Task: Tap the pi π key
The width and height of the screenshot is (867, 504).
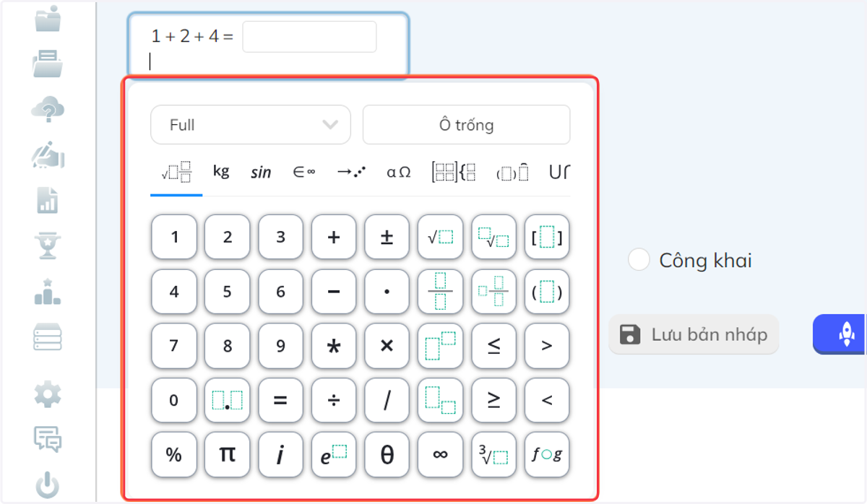Action: [x=227, y=454]
